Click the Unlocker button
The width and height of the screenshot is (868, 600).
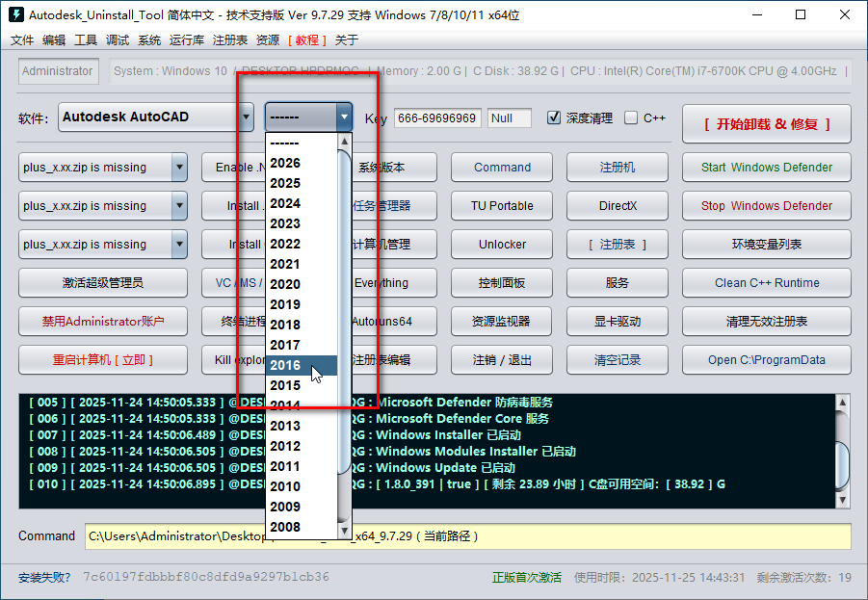tap(502, 244)
